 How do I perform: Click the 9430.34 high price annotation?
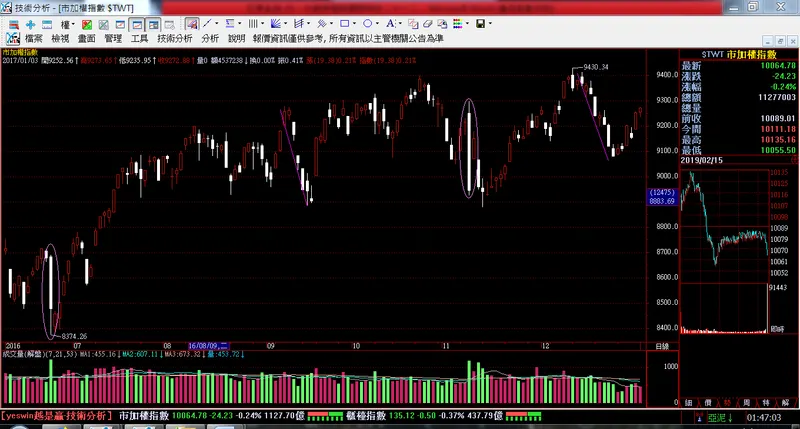[595, 67]
